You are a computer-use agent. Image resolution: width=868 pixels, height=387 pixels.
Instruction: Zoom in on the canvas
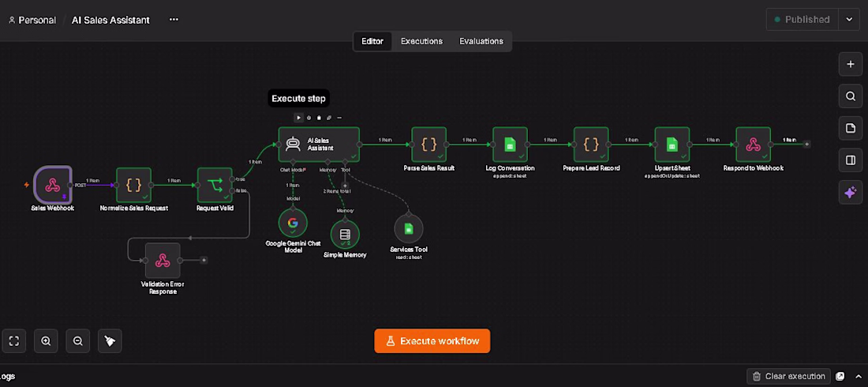[x=46, y=341]
